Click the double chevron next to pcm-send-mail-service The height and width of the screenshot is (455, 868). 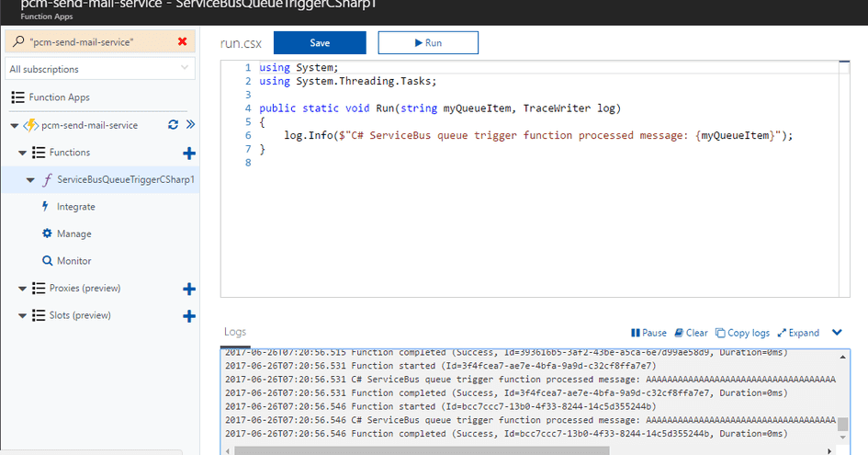(x=190, y=125)
